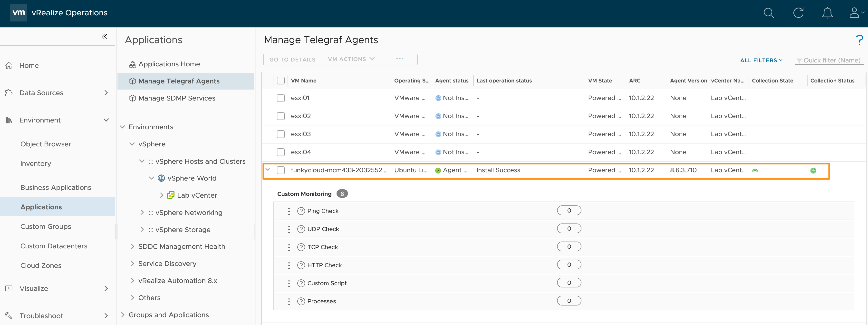
Task: Collapse the left navigation with double-arrow icon
Action: tap(105, 36)
